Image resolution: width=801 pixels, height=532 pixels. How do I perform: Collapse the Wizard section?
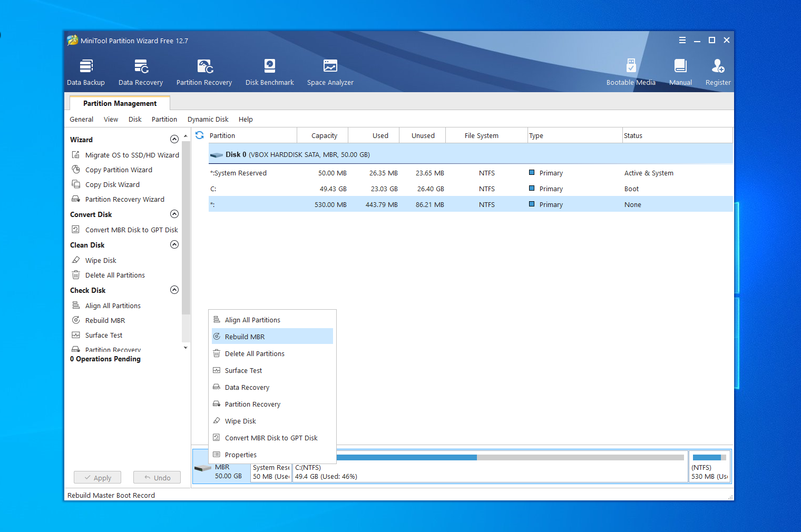point(174,139)
